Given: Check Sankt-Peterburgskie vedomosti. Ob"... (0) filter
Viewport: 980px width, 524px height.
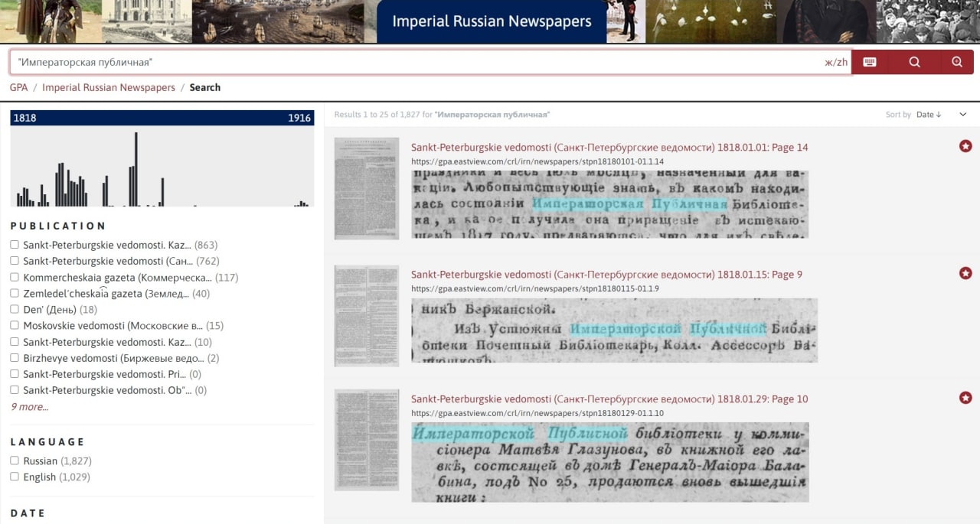Looking at the screenshot, I should click(x=15, y=390).
